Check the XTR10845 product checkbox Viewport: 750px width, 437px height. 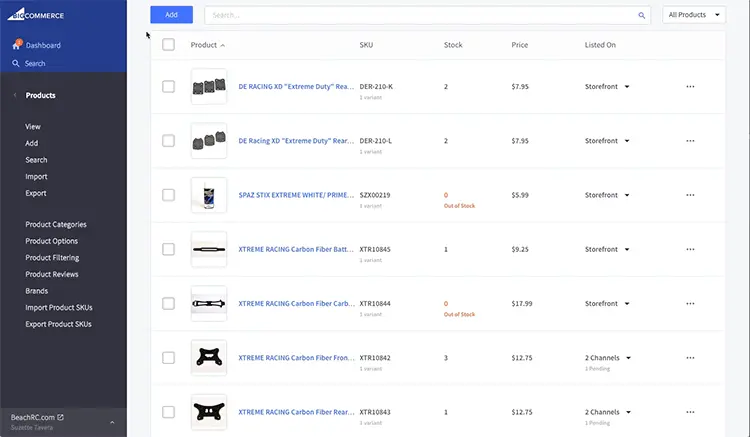(168, 249)
